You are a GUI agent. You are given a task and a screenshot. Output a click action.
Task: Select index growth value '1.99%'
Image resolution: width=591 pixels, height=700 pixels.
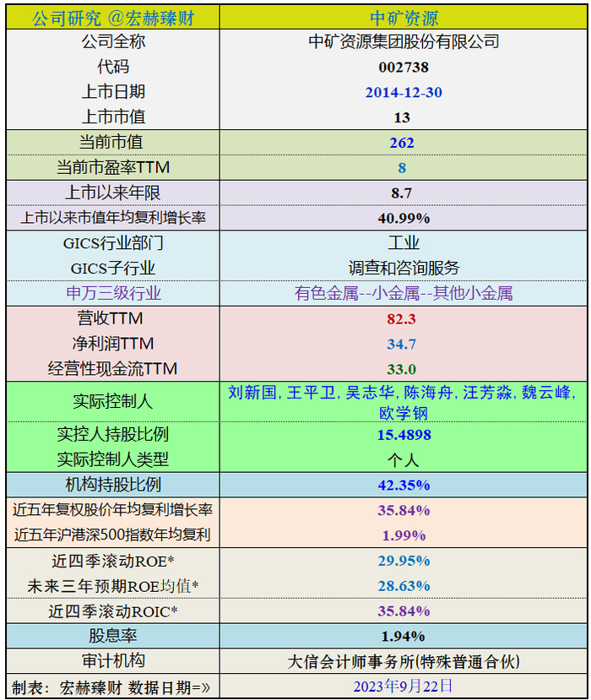[404, 535]
